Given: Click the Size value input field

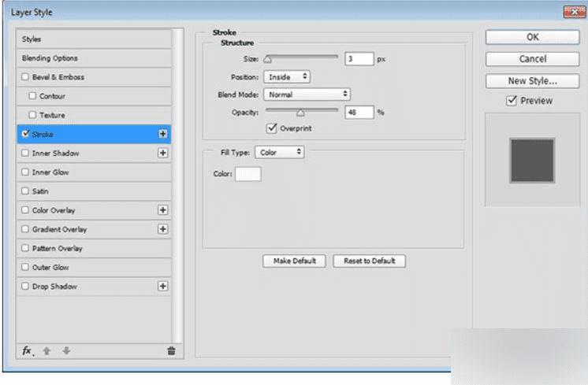Looking at the screenshot, I should [x=359, y=59].
